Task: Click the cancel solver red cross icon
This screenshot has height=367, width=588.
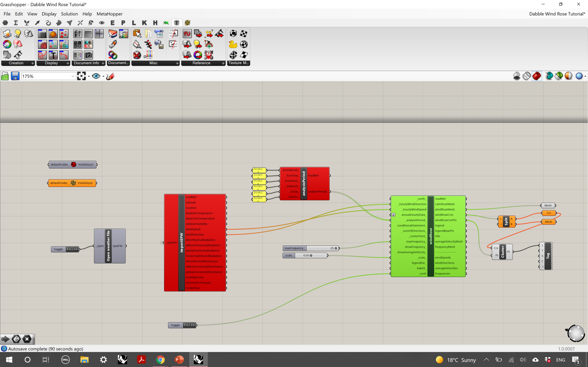Action: (27, 339)
